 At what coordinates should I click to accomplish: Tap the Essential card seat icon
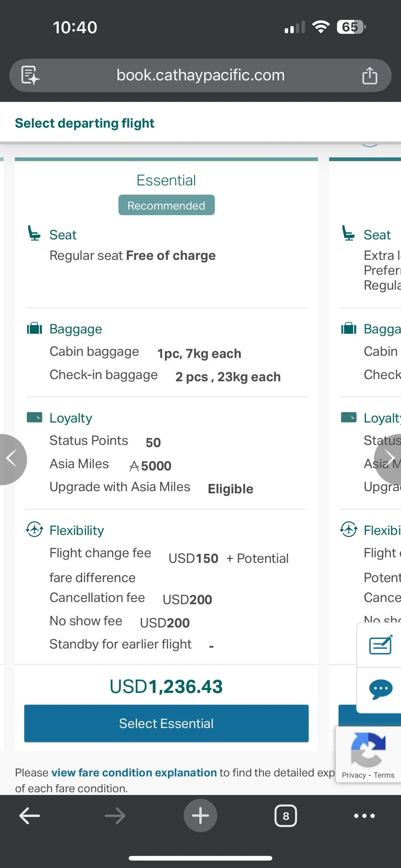[x=34, y=234]
